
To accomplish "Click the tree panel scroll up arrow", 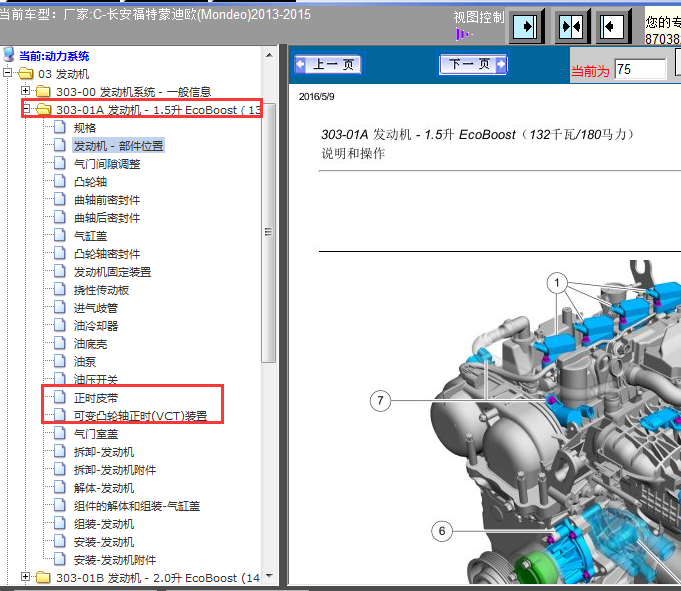I will (269, 55).
